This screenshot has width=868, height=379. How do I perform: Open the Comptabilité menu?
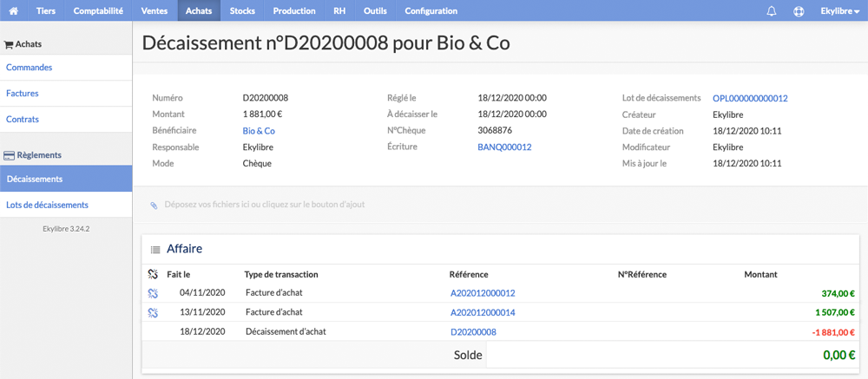click(98, 10)
